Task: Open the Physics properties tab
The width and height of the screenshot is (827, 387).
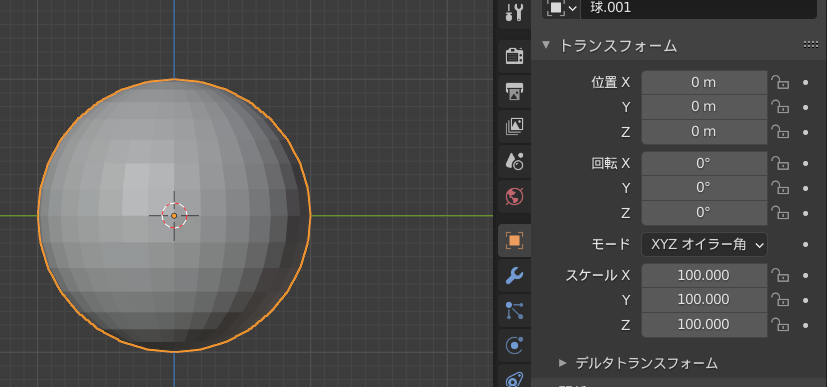Action: pyautogui.click(x=514, y=345)
